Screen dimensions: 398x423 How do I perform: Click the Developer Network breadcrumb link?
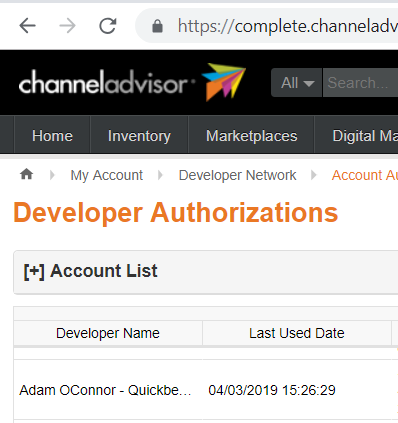237,175
